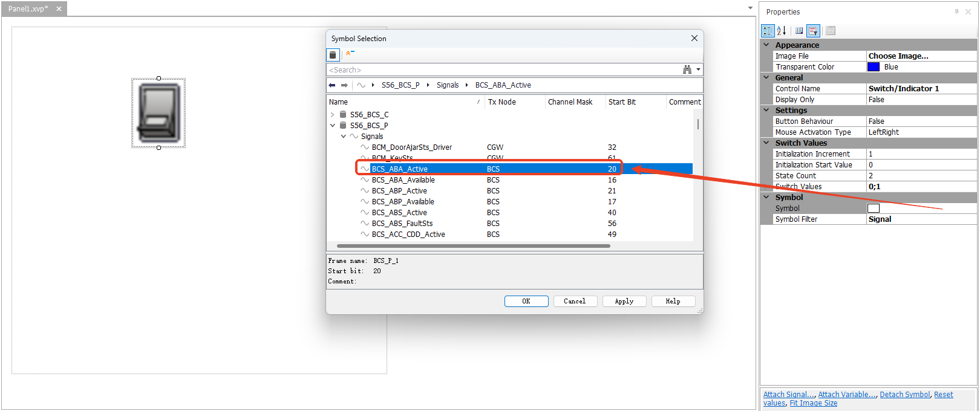Viewport: 980px width, 411px height.
Task: Expand breadcrumb arrow before BCS_ABA_Active
Action: click(467, 85)
